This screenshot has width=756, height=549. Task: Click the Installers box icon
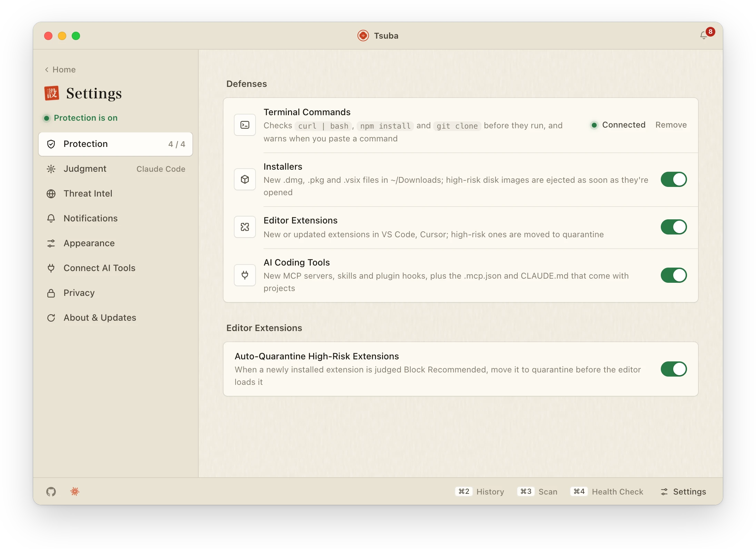click(x=245, y=179)
